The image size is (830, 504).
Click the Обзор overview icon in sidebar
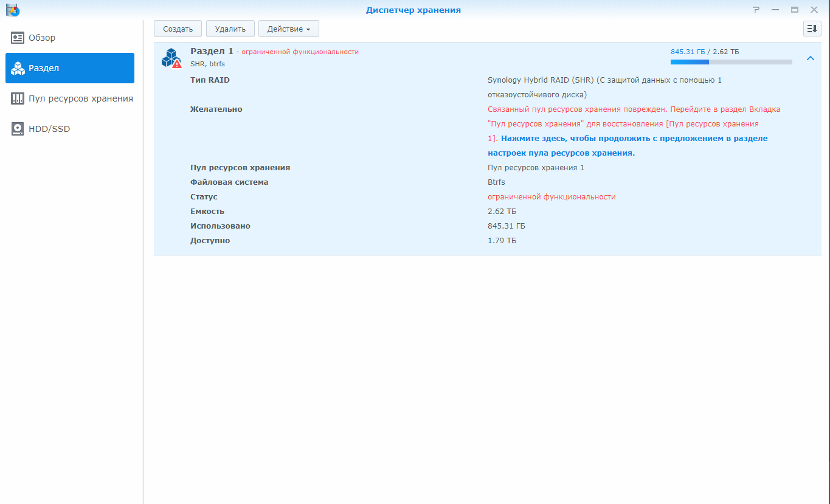[18, 38]
